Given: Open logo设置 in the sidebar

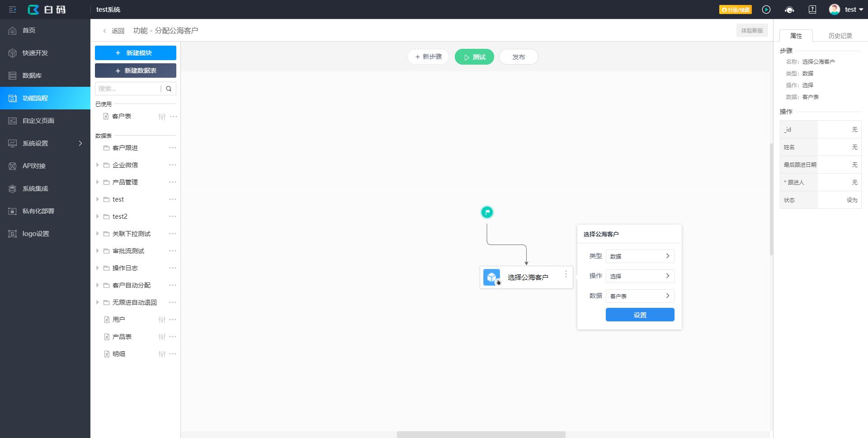Looking at the screenshot, I should click(45, 234).
